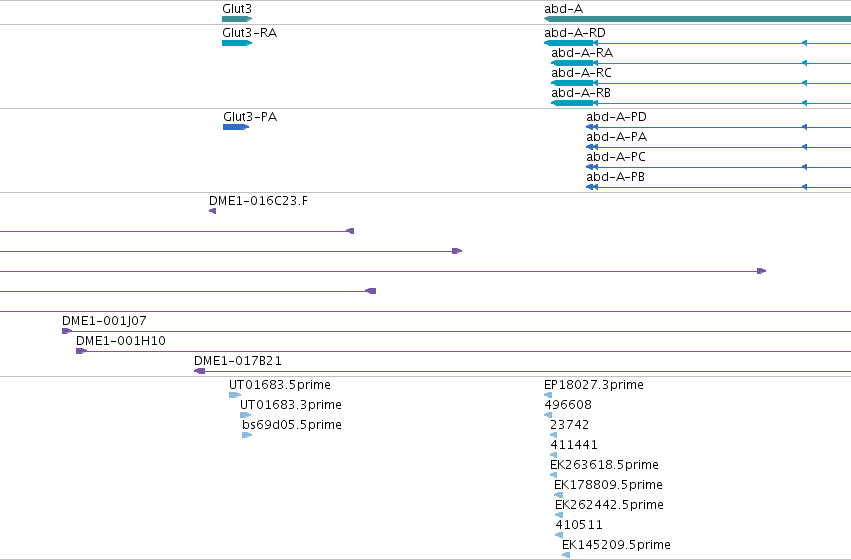This screenshot has height=560, width=851.
Task: Click the teal Glut3 gene arrow glyph
Action: tap(237, 19)
